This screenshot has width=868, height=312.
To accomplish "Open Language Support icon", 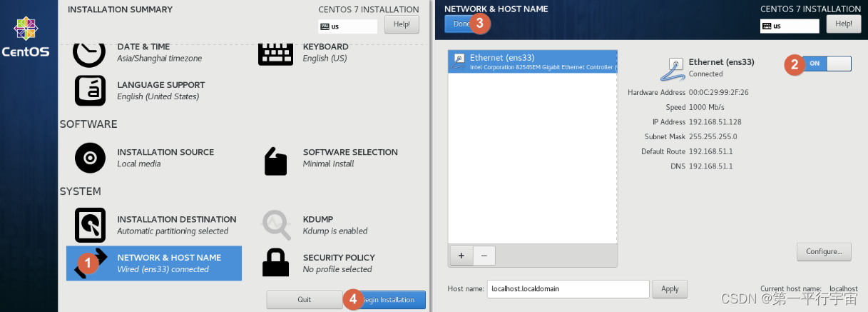I will 90,91.
